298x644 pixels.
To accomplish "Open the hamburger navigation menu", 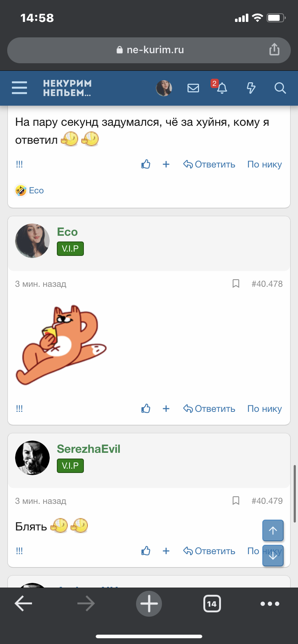I will [19, 88].
